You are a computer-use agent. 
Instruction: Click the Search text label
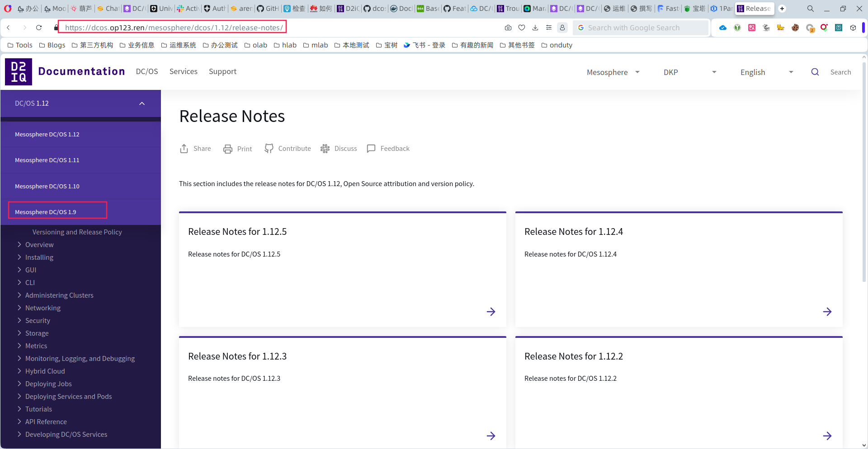(x=840, y=72)
